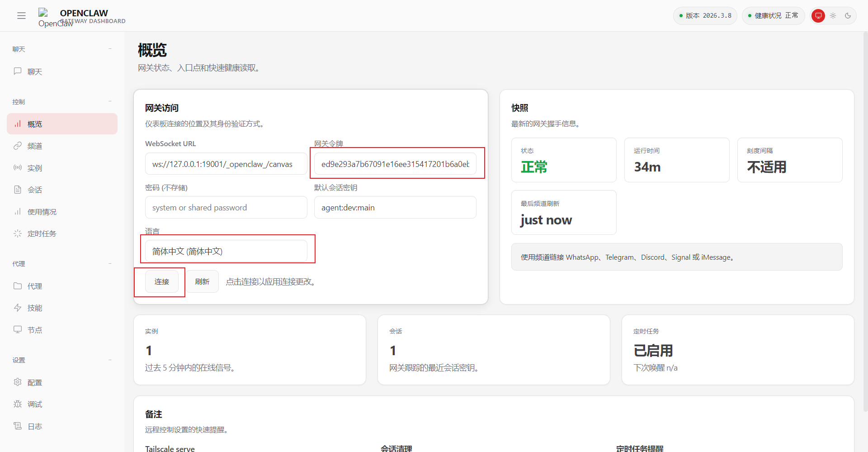The height and width of the screenshot is (452, 868).
Task: Collapse the 代理 sidebar group header
Action: click(x=62, y=264)
